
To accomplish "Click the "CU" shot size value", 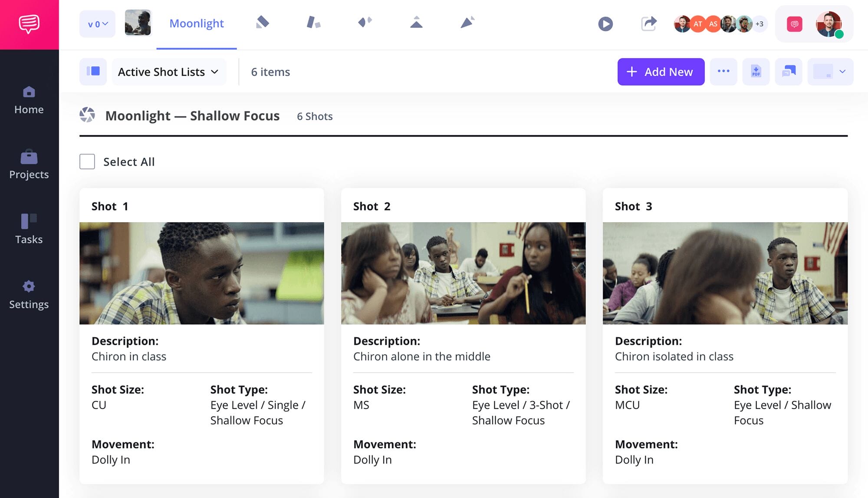I will (99, 405).
